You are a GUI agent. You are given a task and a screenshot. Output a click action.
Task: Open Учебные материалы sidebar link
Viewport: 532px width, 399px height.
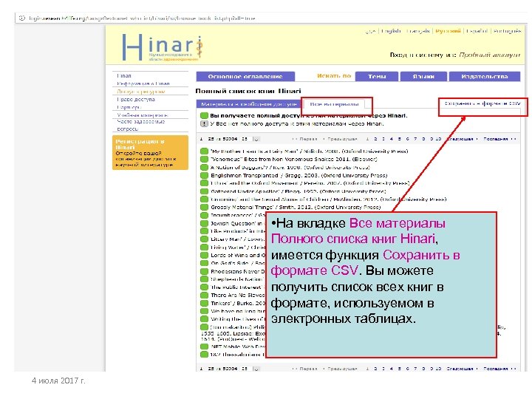click(142, 115)
